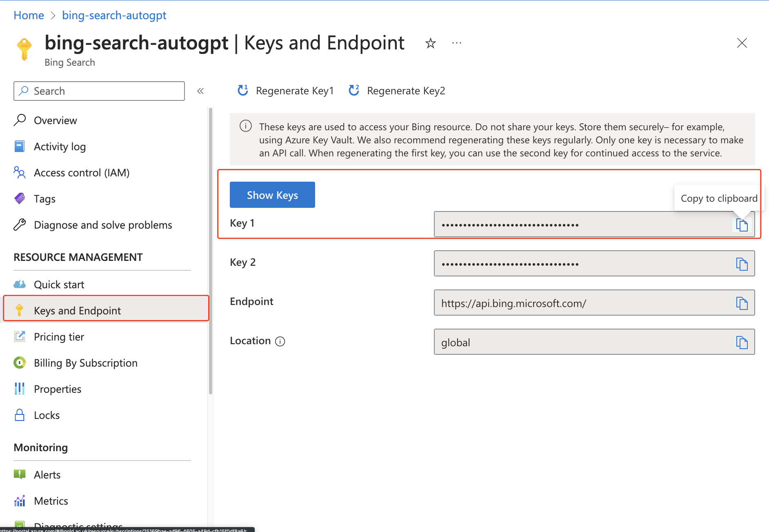Click the Billing By Subscription icon
The width and height of the screenshot is (769, 532).
point(20,363)
